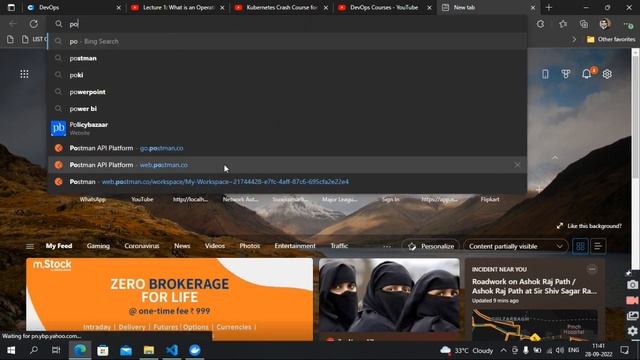Screen dimensions: 640x360
Task: Choose the 'powerpoint' search suggestion
Action: point(288,92)
